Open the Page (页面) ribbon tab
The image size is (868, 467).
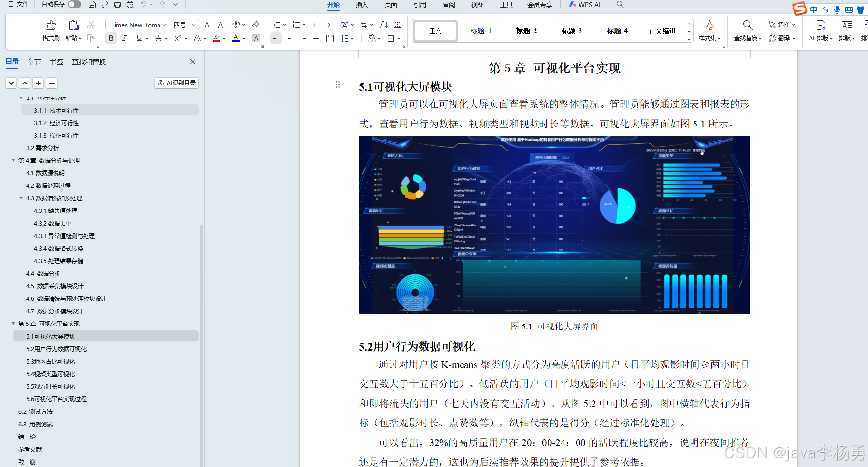[x=391, y=5]
